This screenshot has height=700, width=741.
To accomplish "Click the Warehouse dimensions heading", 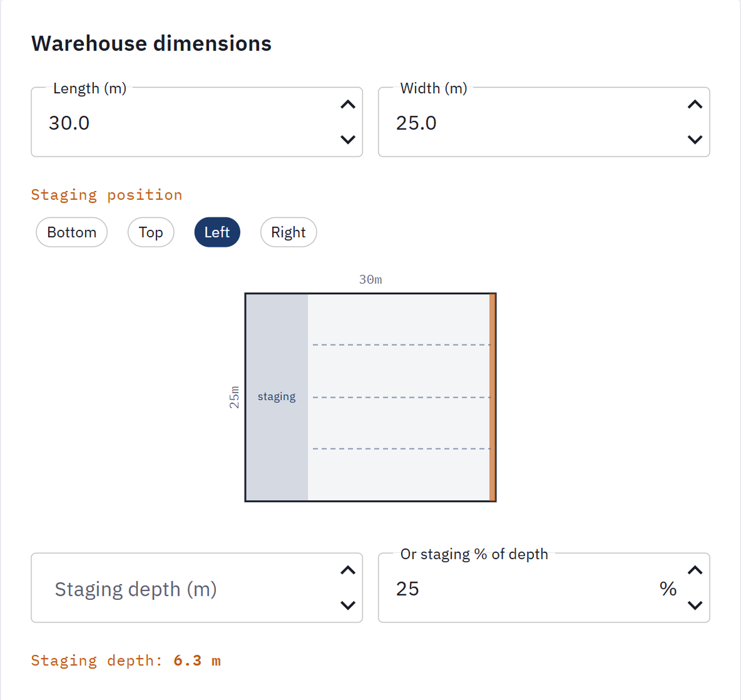I will pos(152,43).
